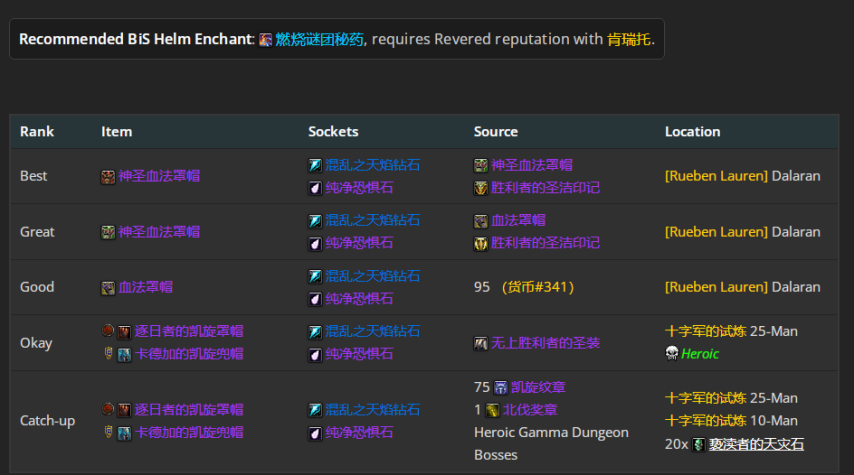Open 卡德加的凯旋兜帽 link in Catch-up row
The image size is (854, 475).
coord(189,432)
